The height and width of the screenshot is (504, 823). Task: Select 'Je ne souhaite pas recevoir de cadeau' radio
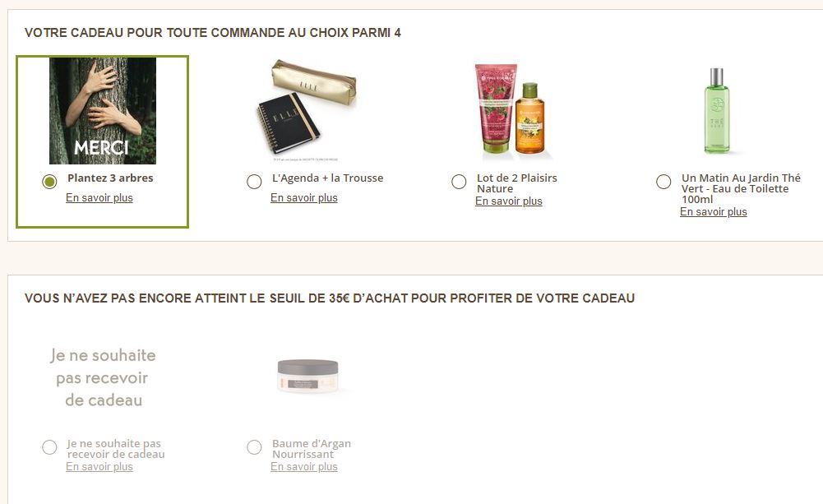point(49,447)
